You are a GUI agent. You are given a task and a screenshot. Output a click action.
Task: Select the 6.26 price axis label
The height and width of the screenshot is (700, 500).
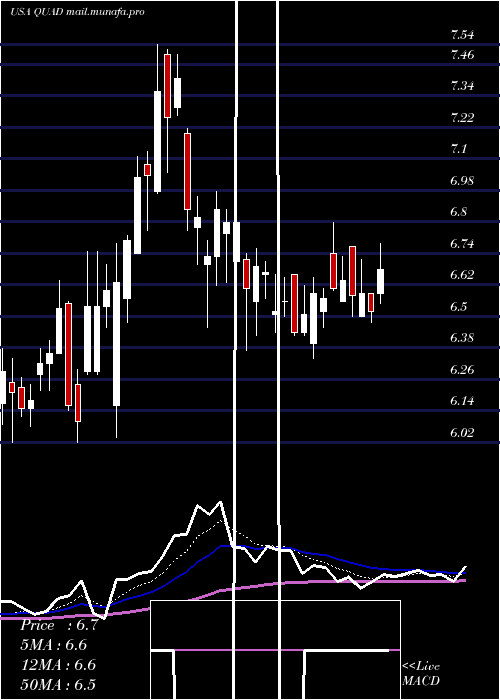[x=462, y=370]
